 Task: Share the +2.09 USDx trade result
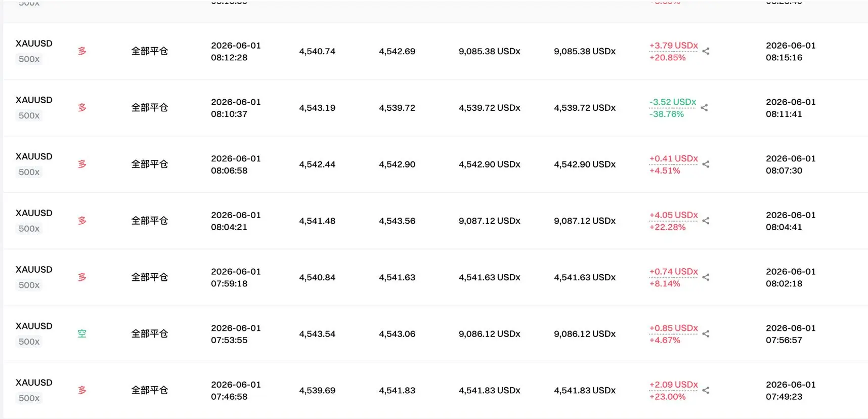706,391
